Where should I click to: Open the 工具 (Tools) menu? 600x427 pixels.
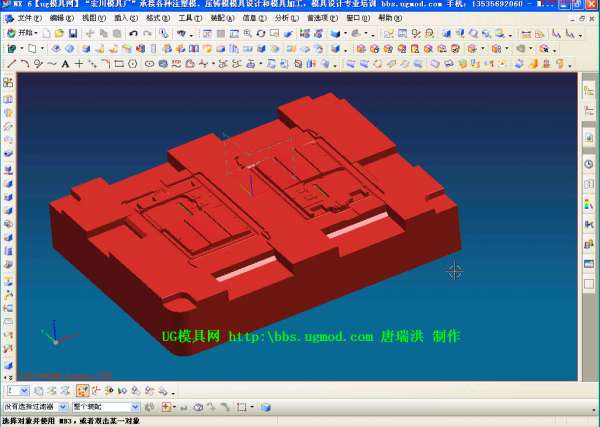point(187,18)
